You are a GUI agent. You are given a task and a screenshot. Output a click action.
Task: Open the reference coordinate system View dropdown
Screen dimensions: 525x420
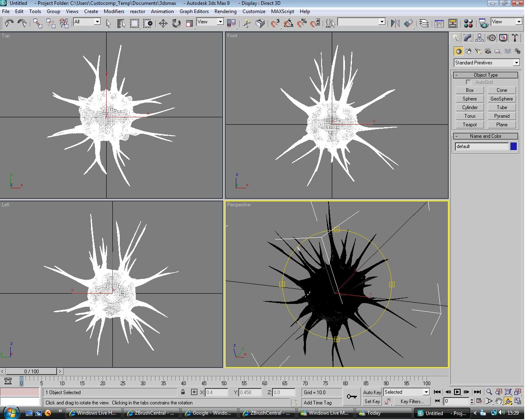tap(210, 22)
